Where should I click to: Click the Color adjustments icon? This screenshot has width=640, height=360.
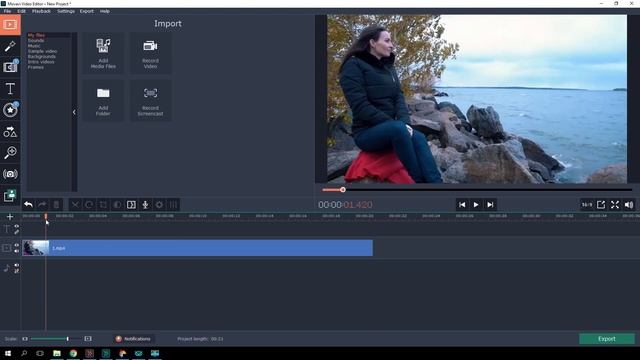pyautogui.click(x=117, y=205)
